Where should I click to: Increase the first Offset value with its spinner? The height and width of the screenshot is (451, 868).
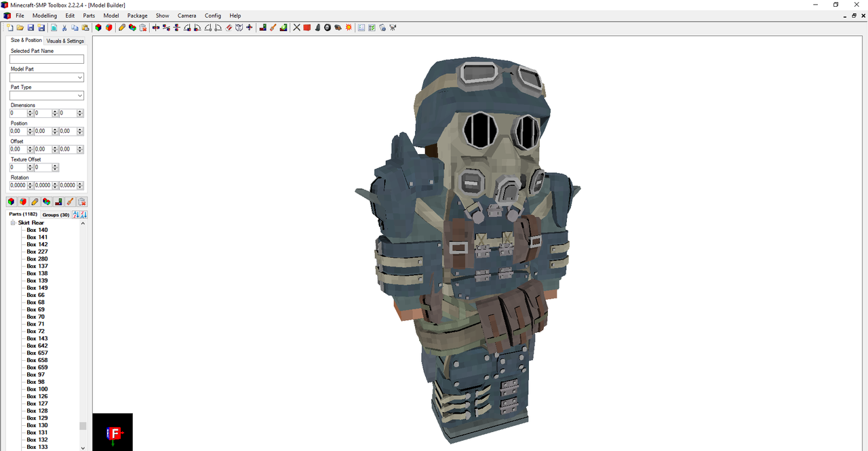click(x=30, y=147)
